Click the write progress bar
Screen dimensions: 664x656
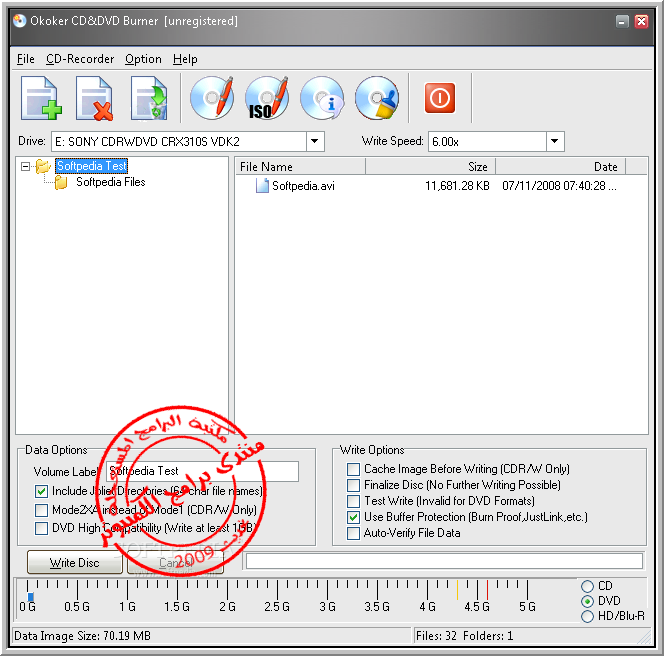point(445,561)
